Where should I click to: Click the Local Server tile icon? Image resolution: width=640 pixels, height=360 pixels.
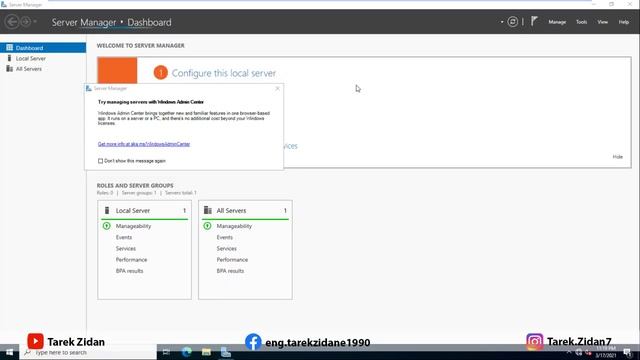pos(107,210)
